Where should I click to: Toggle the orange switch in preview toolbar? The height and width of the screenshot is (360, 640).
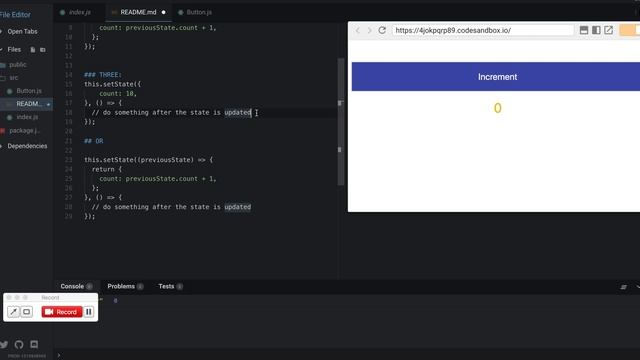coord(629,30)
